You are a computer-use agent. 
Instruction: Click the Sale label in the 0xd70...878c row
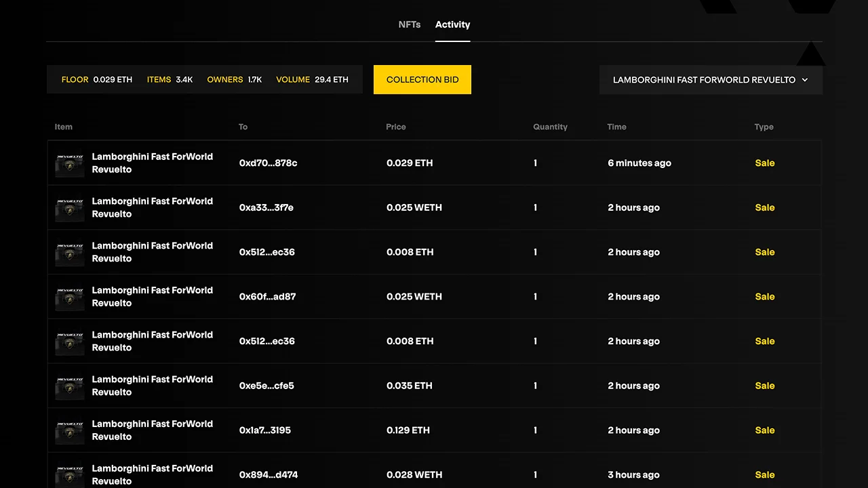[x=765, y=163]
